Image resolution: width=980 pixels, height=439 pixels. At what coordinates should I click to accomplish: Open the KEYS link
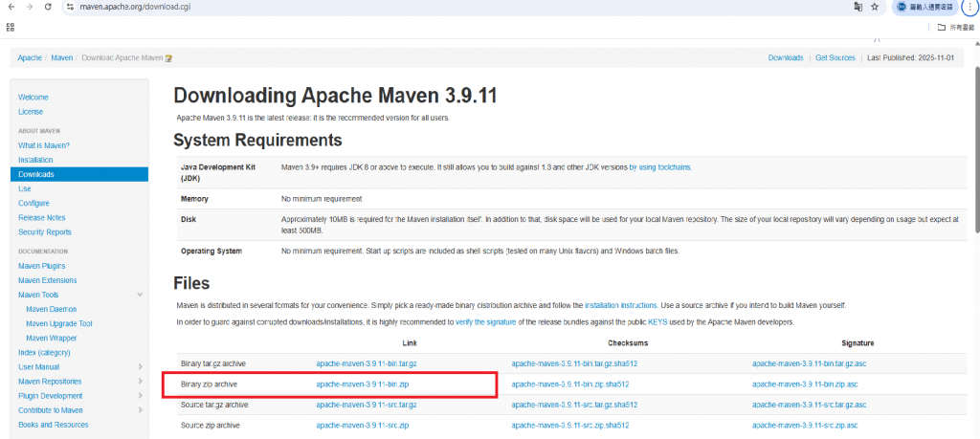[657, 322]
